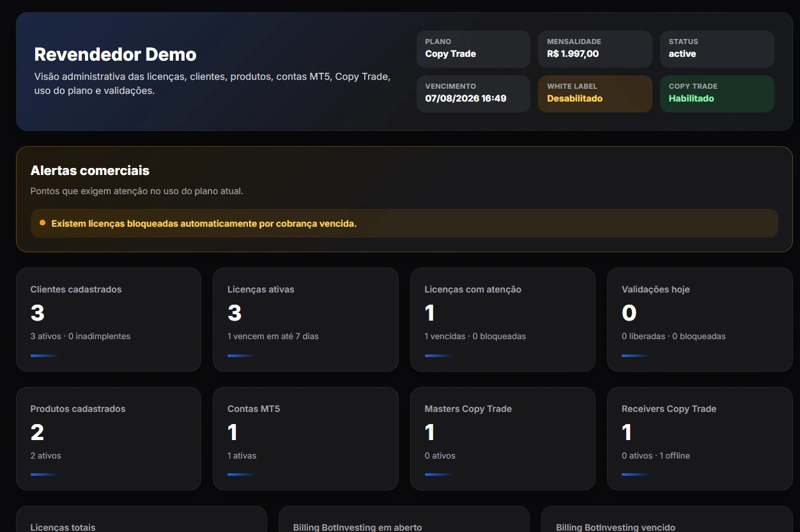Open the blocked licenses alert message
Screen dimensions: 800x532
coord(404,224)
